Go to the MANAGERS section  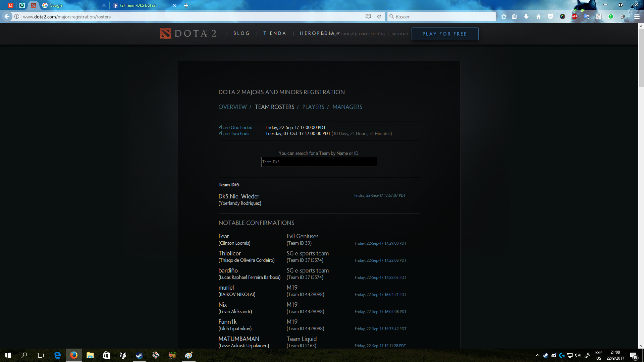[347, 107]
